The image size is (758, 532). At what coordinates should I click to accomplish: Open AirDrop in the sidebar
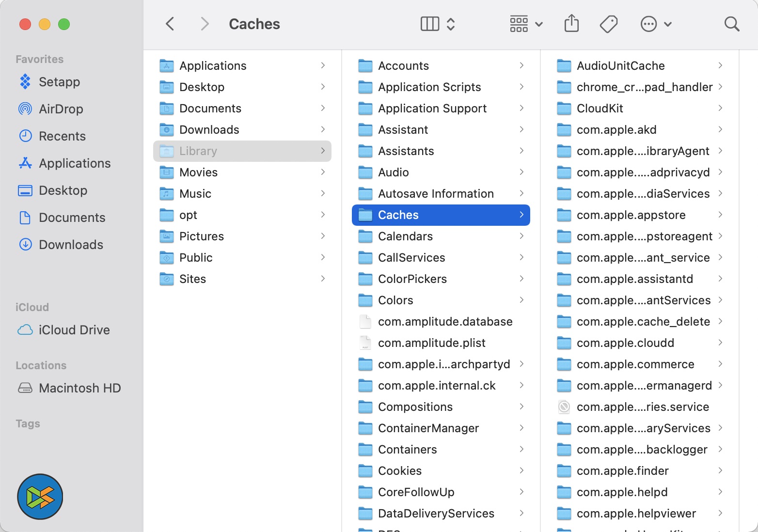61,109
